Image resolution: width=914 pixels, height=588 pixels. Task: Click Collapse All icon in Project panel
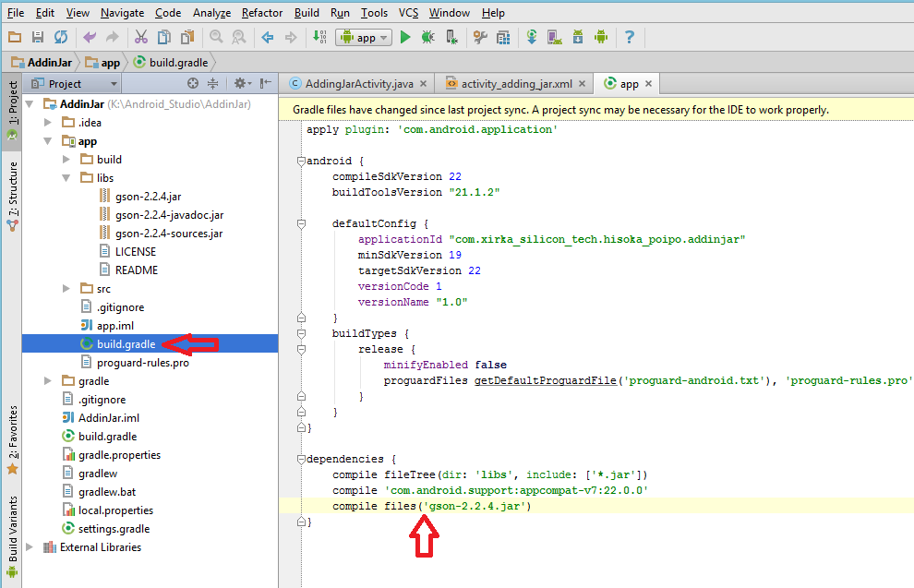point(212,83)
